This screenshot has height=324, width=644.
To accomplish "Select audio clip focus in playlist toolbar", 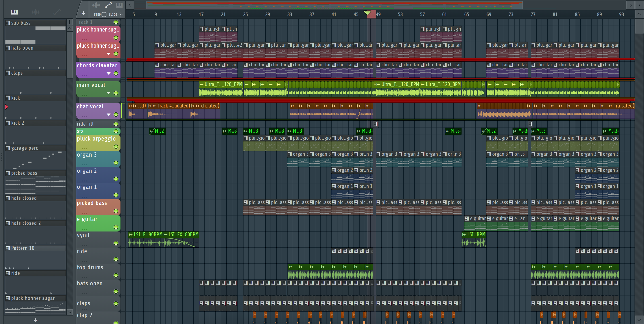I will click(x=96, y=5).
